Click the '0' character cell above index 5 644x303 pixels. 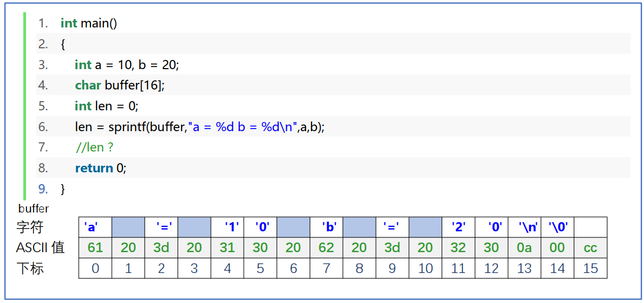(260, 227)
